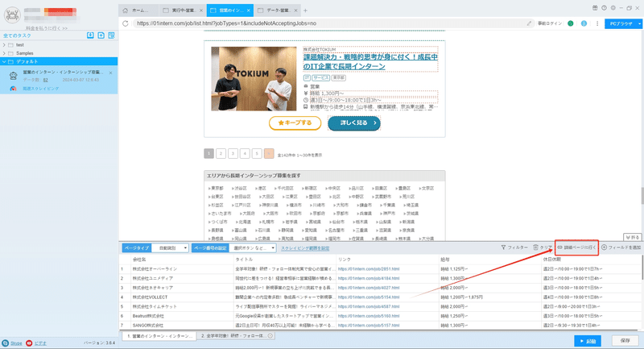Click スクレイピング範囲を設定 link
This screenshot has width=644, height=349.
click(x=305, y=248)
